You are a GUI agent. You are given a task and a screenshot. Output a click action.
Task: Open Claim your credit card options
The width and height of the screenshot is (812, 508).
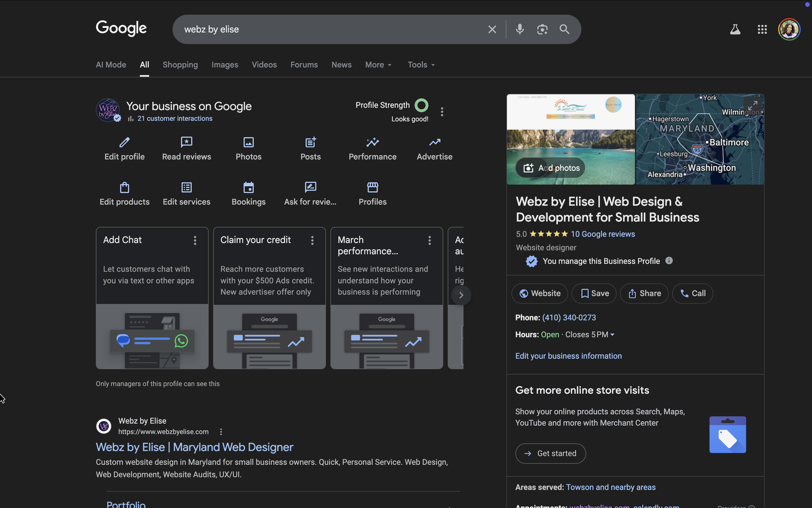(312, 240)
